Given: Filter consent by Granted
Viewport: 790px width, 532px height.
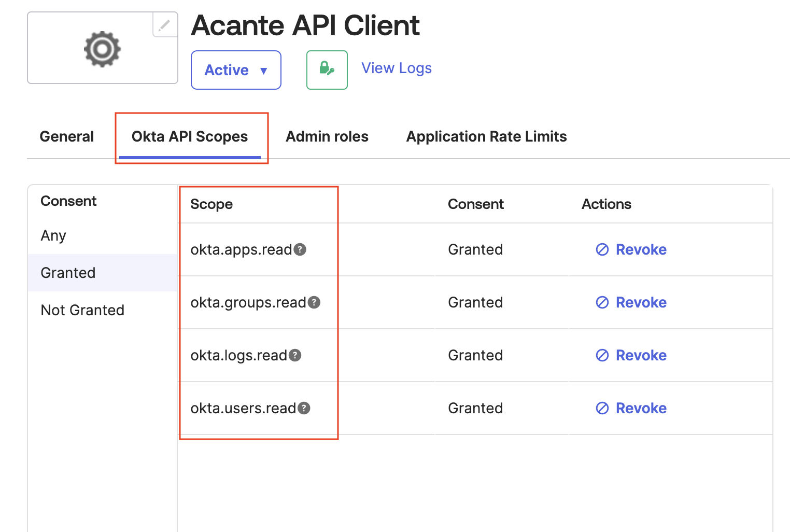Looking at the screenshot, I should pyautogui.click(x=103, y=273).
